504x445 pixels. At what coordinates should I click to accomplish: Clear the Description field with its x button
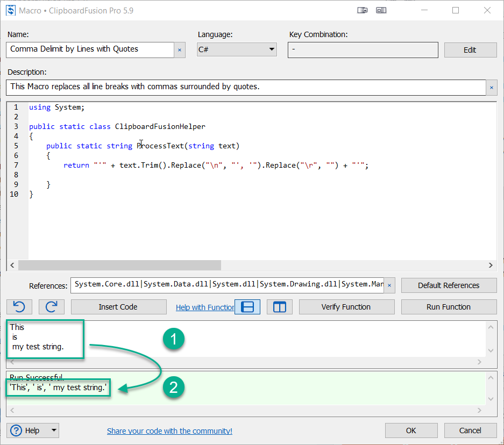pyautogui.click(x=492, y=88)
